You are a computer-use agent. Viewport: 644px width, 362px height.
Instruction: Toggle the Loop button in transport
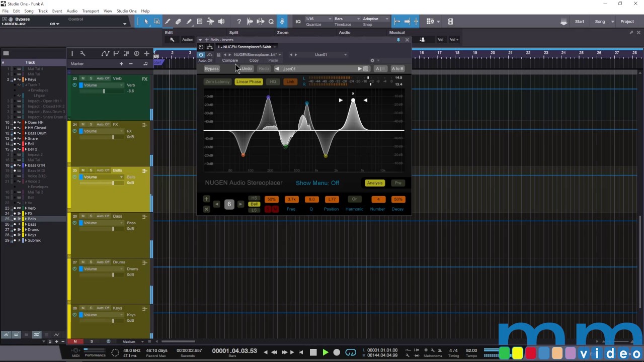click(351, 352)
